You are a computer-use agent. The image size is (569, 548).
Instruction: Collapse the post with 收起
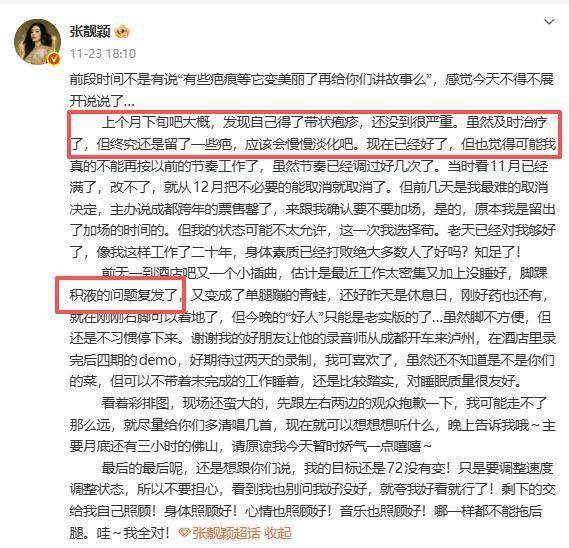[x=278, y=533]
